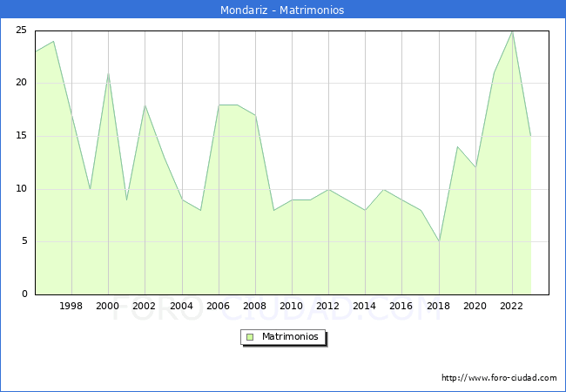Select the x-axis label 2016
The width and height of the screenshot is (566, 392).
coord(401,306)
